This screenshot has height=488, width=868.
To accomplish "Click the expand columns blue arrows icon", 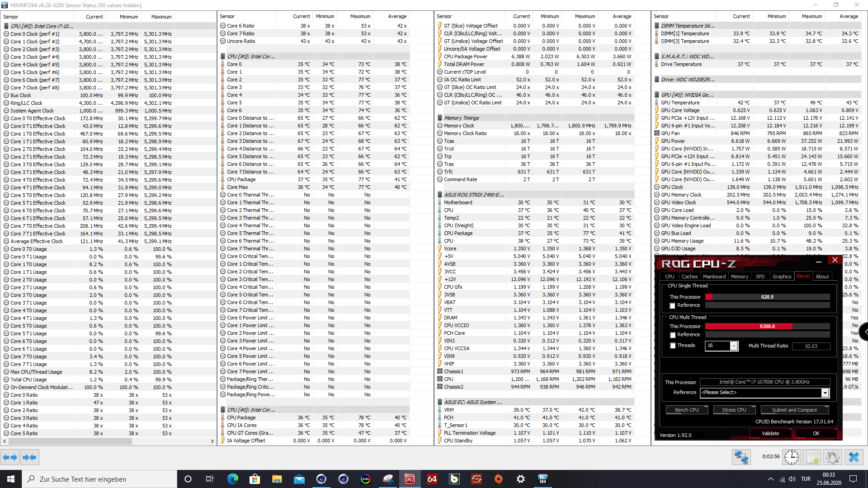I will 10,457.
